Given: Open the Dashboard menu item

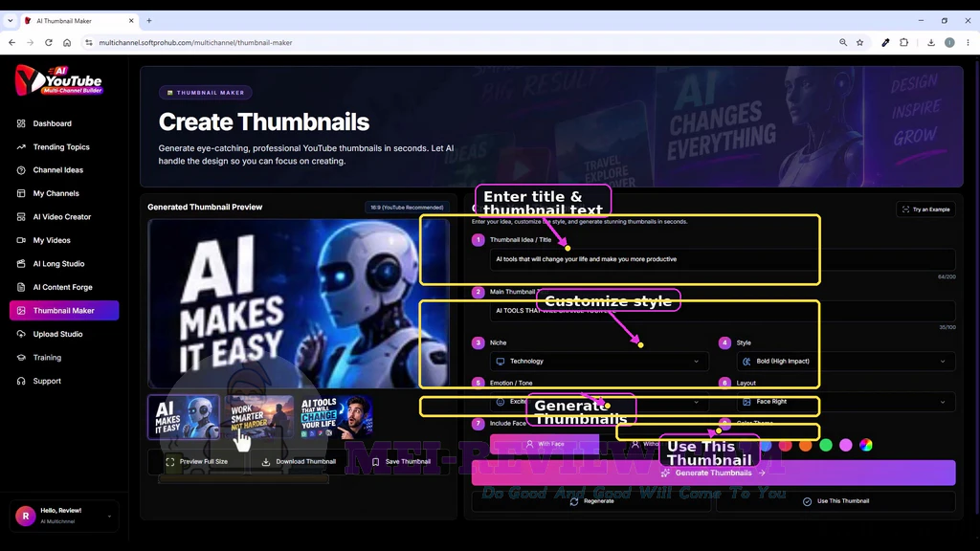Looking at the screenshot, I should click(64, 123).
